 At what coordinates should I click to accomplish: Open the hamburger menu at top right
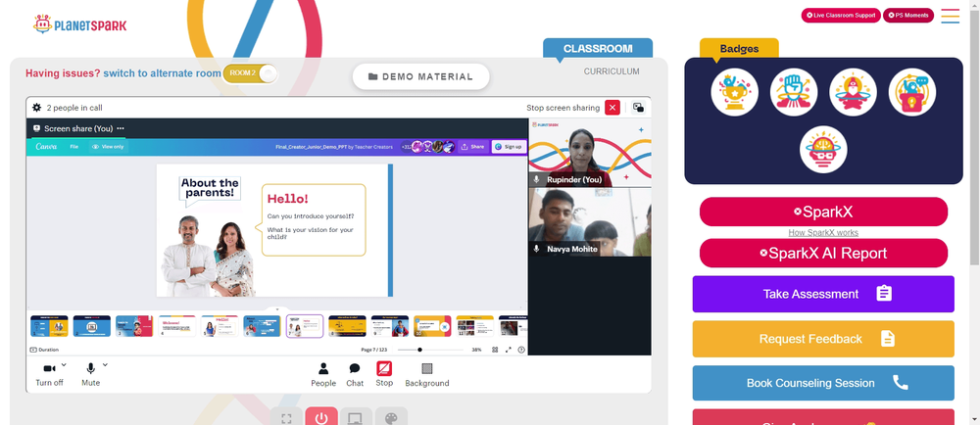950,16
